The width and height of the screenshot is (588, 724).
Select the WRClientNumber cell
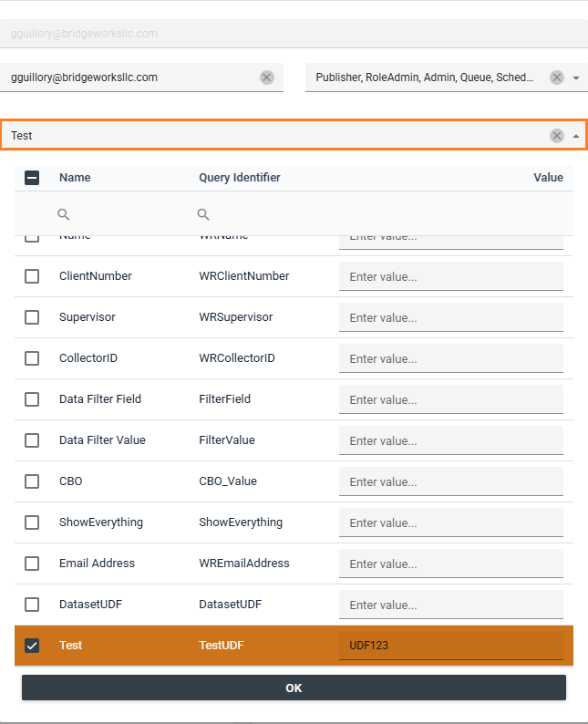point(244,276)
